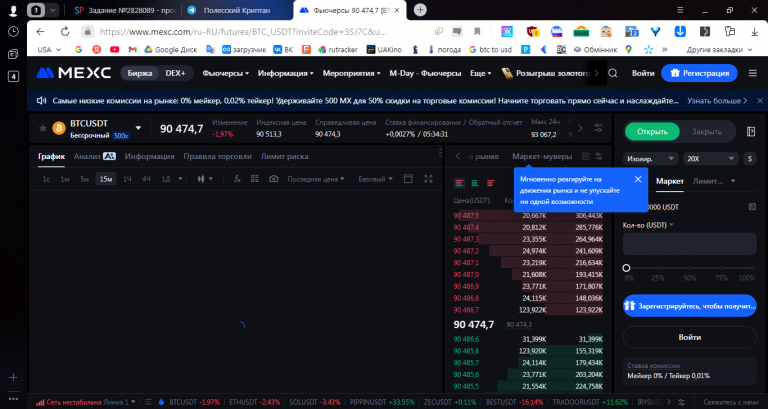Screen dimensions: 768x409
Task: Open the order book pop-out icon
Action: pyautogui.click(x=585, y=156)
